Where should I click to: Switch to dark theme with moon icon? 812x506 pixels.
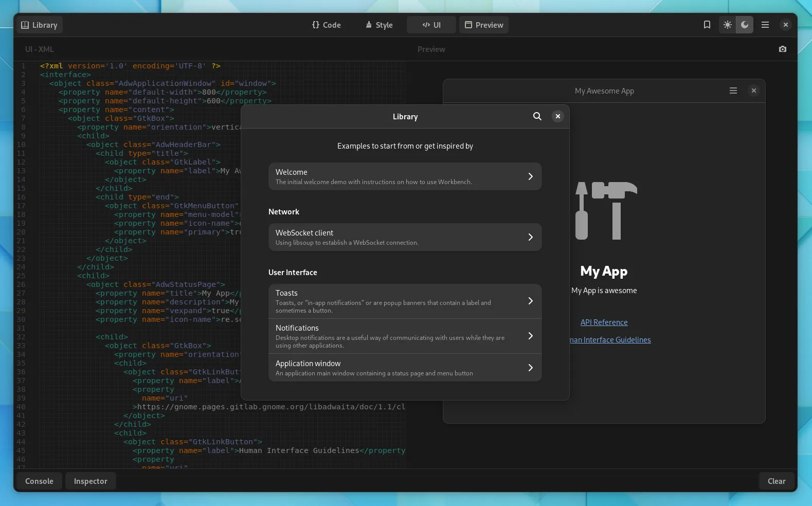pyautogui.click(x=744, y=25)
